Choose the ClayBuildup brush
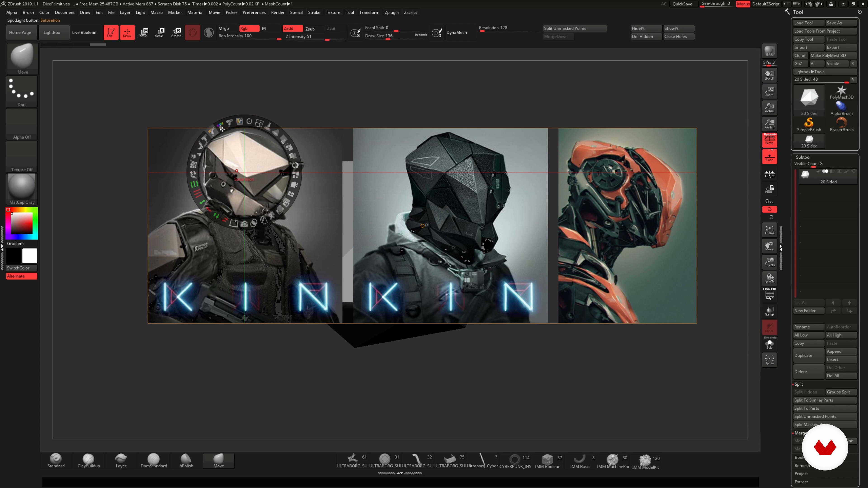The width and height of the screenshot is (868, 488). pos(89,461)
